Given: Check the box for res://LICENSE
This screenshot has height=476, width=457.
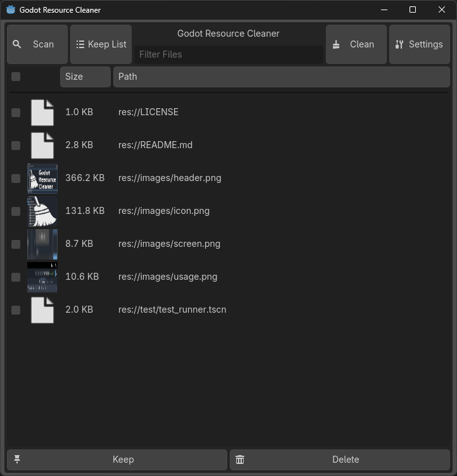Looking at the screenshot, I should pyautogui.click(x=16, y=113).
